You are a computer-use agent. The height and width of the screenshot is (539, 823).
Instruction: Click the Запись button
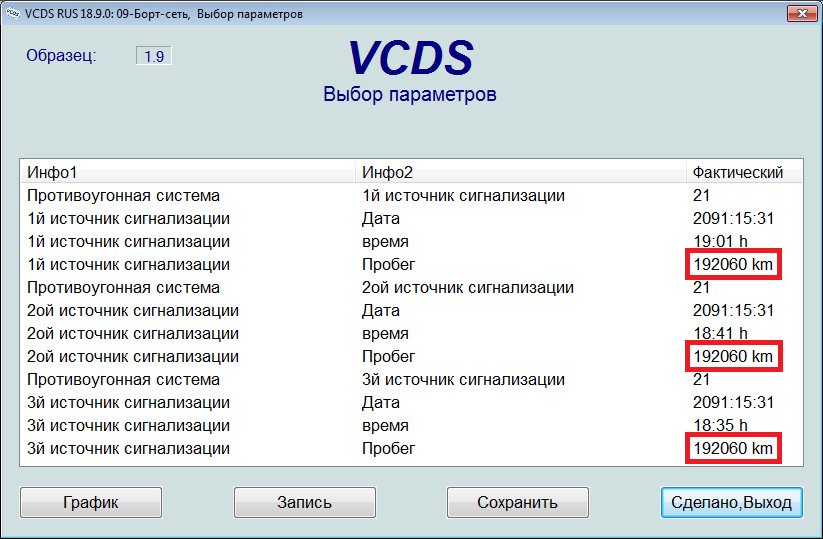point(304,502)
